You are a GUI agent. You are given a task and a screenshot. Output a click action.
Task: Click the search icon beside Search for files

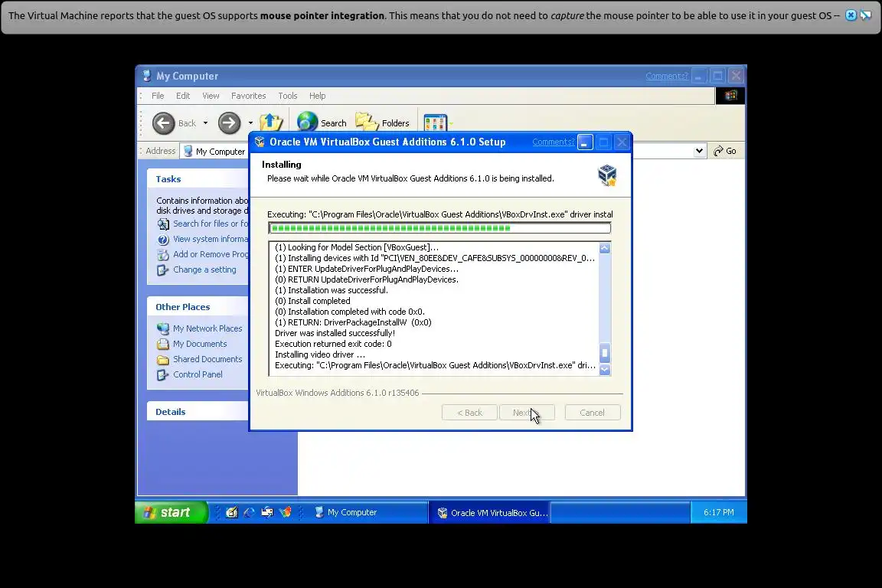[x=163, y=224]
